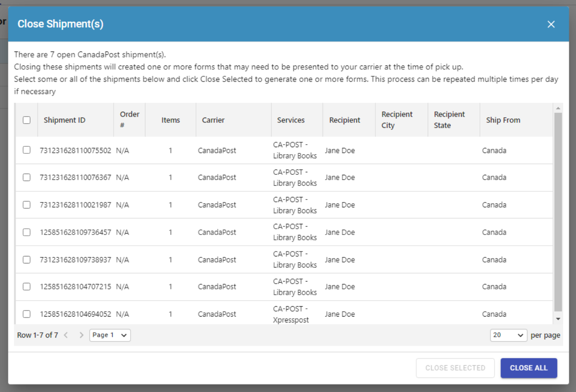Click shipment ID 731231628109738937 text
Viewport: 576px width, 392px height.
75,260
